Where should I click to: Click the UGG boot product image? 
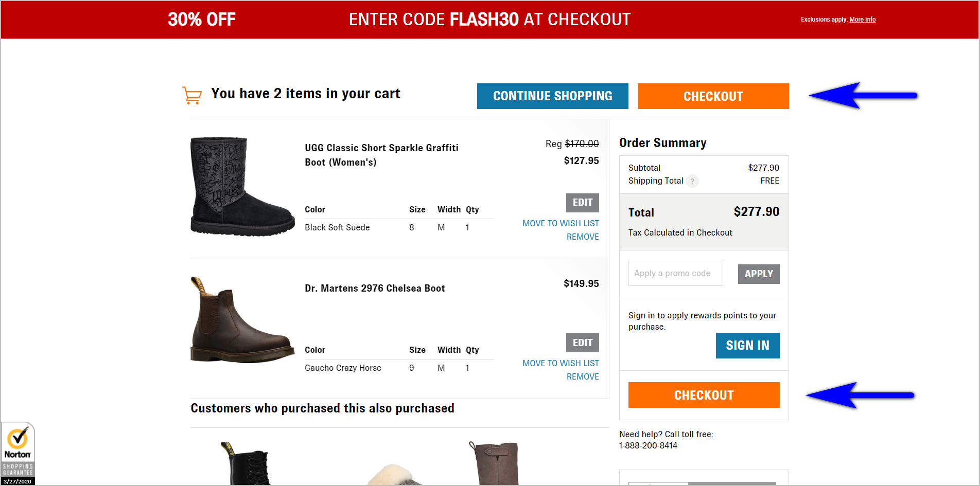coord(242,187)
